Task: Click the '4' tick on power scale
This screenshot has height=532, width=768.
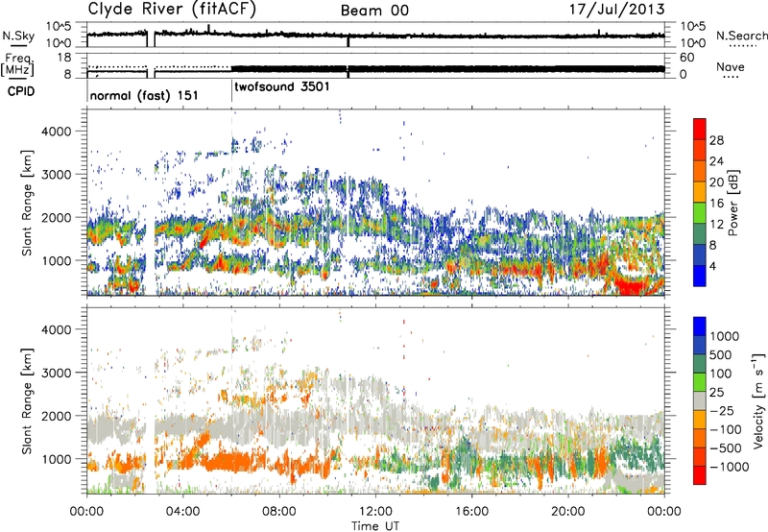Action: [x=712, y=266]
